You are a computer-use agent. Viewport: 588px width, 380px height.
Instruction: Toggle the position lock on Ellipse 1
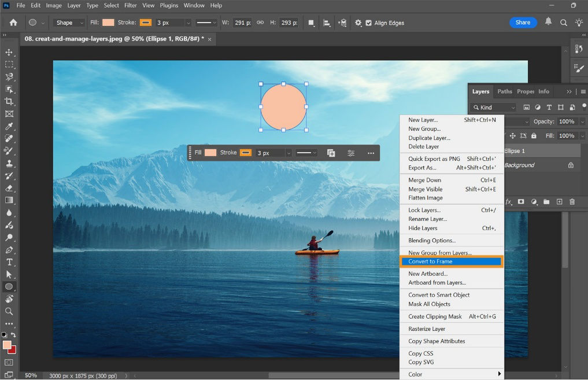point(513,135)
